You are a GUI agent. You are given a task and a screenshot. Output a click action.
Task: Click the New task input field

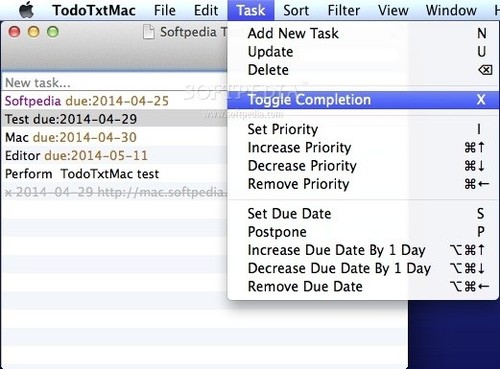pos(115,82)
